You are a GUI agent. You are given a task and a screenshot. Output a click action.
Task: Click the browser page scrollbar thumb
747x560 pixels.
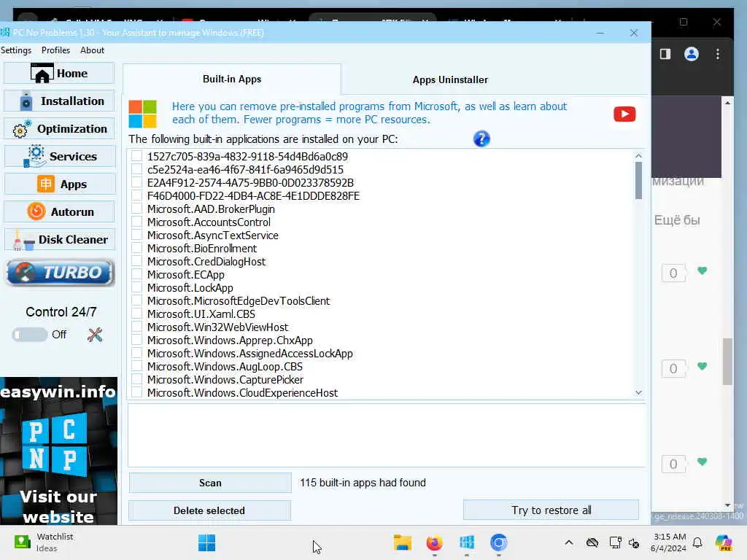pyautogui.click(x=727, y=362)
